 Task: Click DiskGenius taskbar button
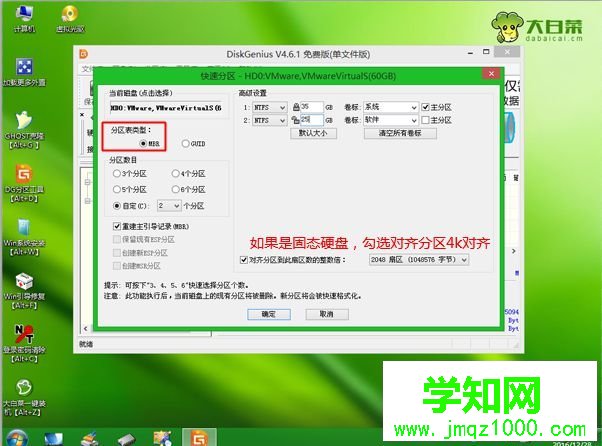(x=199, y=438)
